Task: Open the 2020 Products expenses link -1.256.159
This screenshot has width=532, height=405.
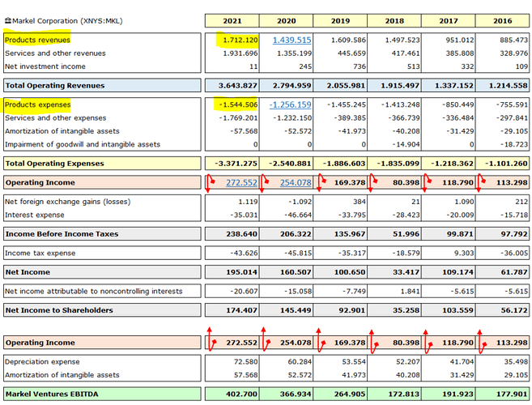Action: pos(290,104)
